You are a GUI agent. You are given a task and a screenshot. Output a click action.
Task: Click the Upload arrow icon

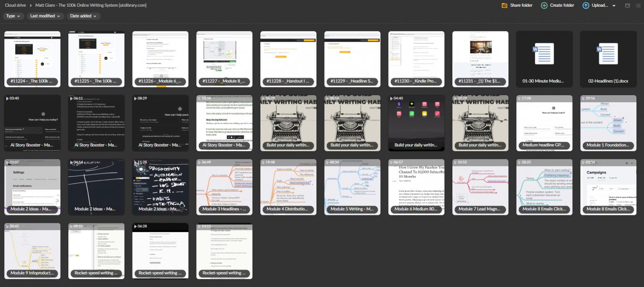click(585, 5)
